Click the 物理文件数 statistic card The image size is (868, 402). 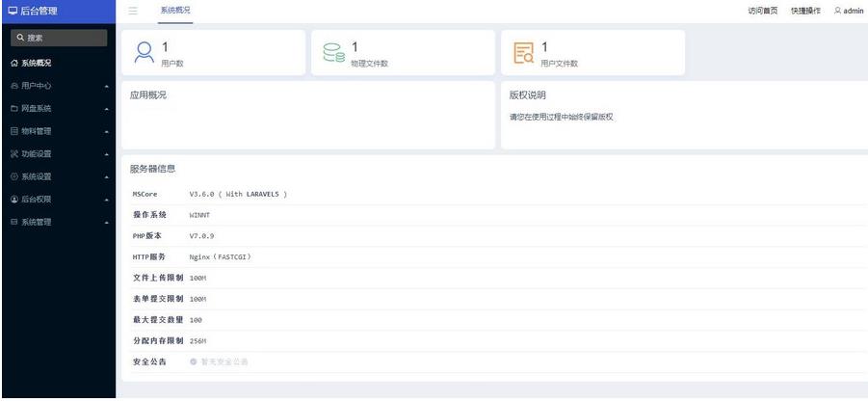click(x=403, y=53)
